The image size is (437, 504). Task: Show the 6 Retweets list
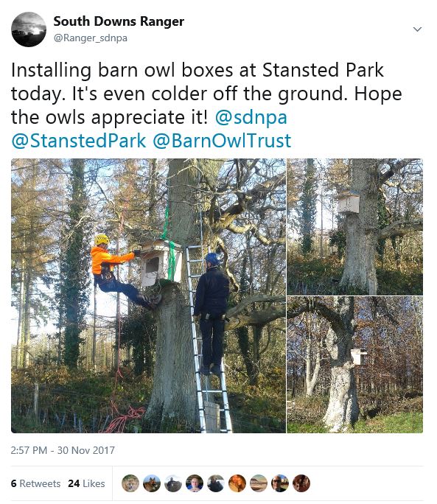[35, 483]
